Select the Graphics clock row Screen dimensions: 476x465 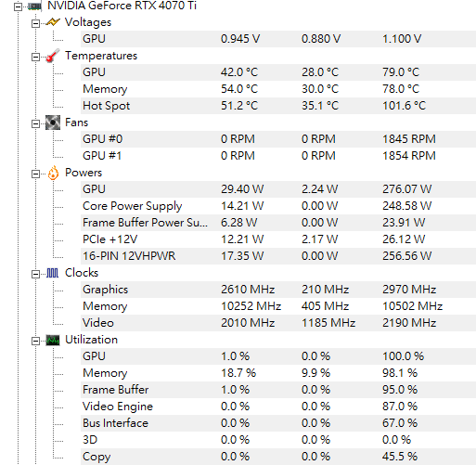278,290
